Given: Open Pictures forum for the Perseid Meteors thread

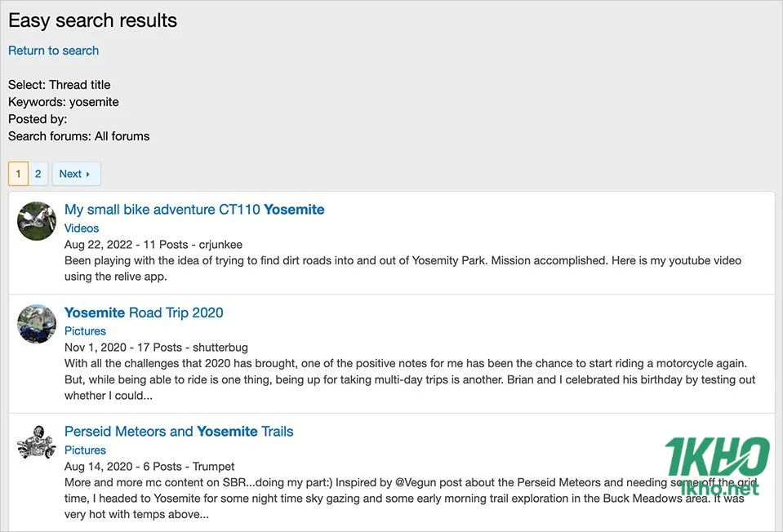Looking at the screenshot, I should click(x=85, y=450).
